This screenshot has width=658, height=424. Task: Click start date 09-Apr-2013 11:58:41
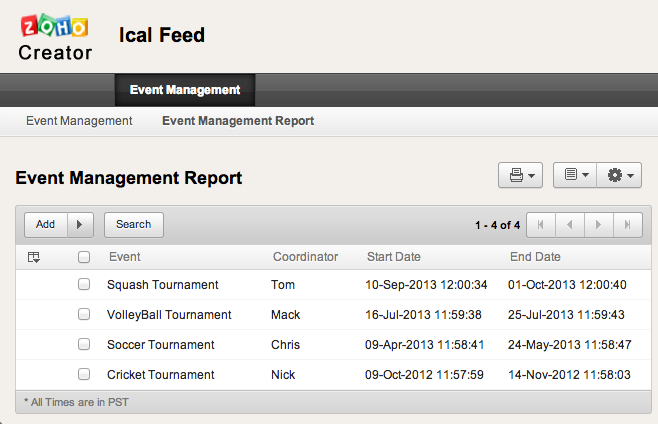[424, 345]
